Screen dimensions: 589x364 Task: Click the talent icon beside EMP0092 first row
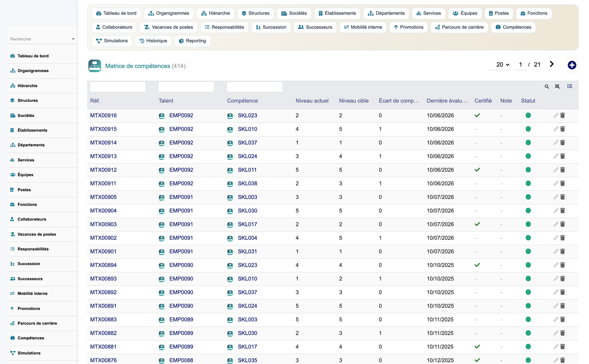161,116
